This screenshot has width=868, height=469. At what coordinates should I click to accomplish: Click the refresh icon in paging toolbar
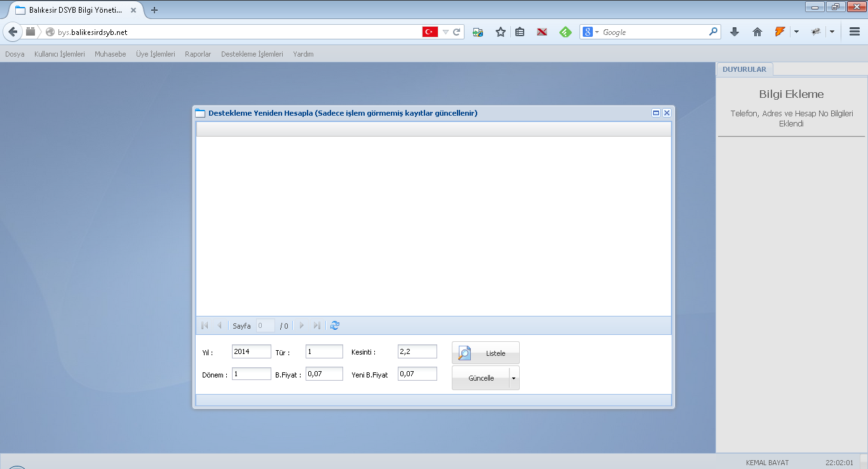[335, 325]
